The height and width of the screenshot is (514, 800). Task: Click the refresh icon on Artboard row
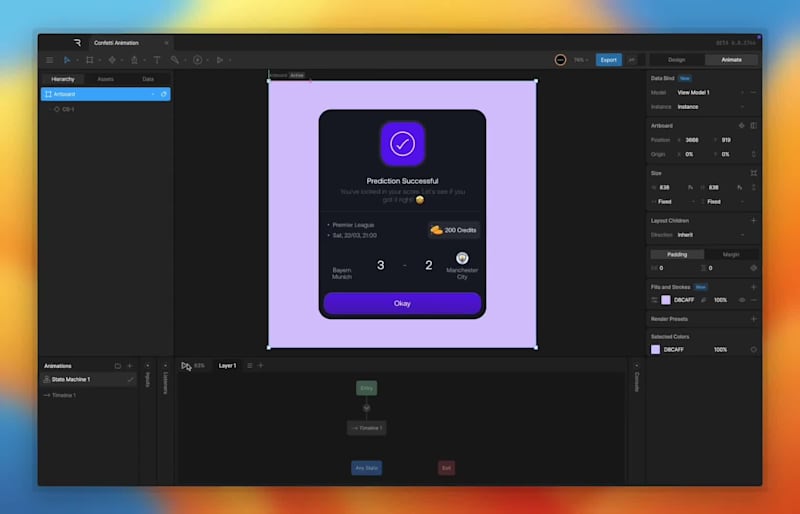coord(164,94)
